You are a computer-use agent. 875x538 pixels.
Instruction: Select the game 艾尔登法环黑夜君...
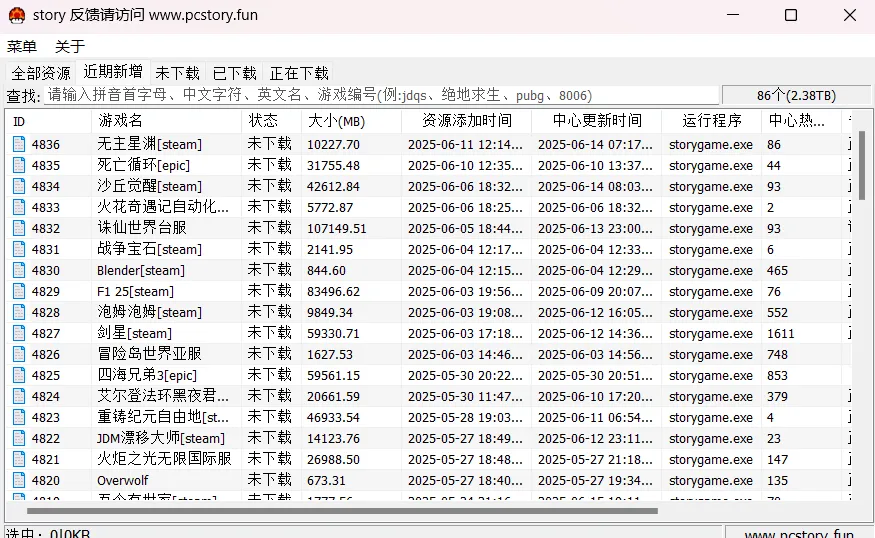pos(162,396)
